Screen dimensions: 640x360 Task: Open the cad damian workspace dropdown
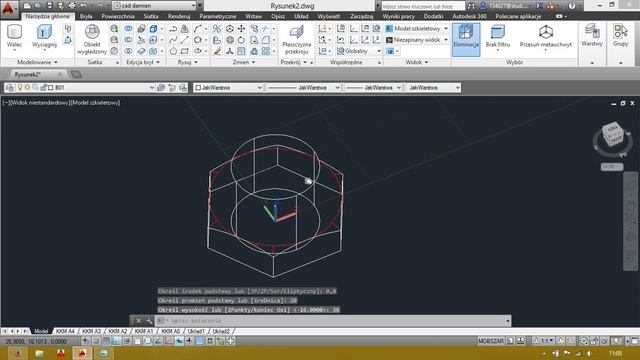155,6
